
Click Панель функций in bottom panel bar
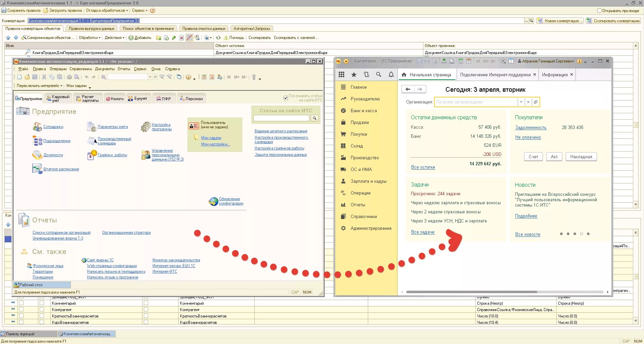tap(29, 334)
